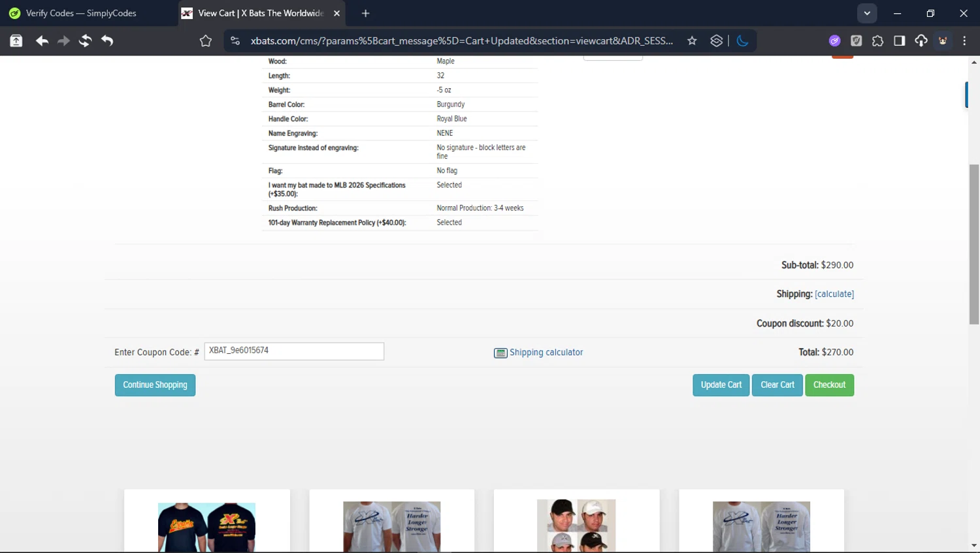Click the Royal Blue handle color value
The height and width of the screenshot is (553, 980).
tap(452, 119)
